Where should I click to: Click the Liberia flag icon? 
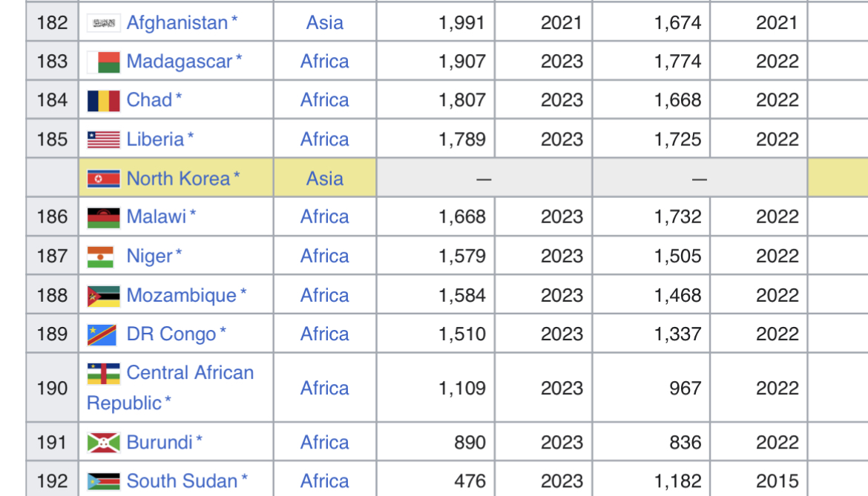click(104, 139)
